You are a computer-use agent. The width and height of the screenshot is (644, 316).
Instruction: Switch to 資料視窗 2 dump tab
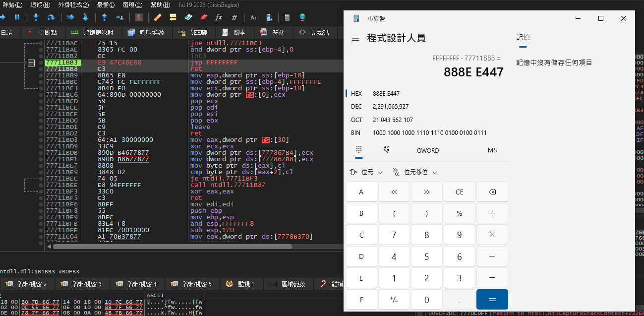tap(27, 284)
